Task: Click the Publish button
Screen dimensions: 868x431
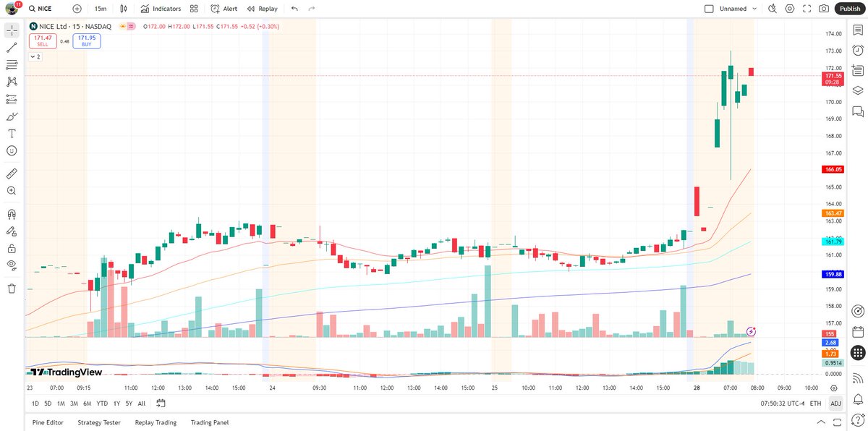Action: click(x=850, y=9)
